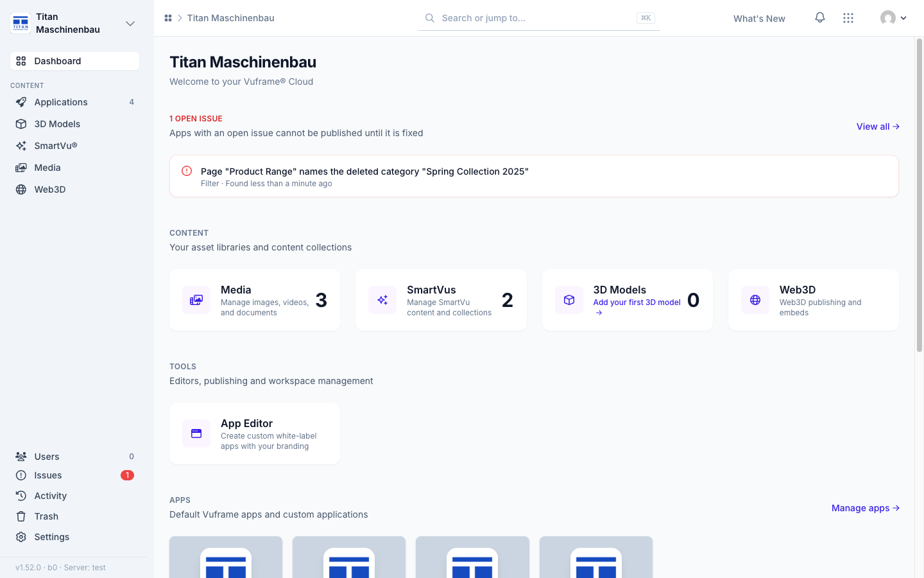Click the Settings gear icon
Viewport: 924px width, 578px height.
(21, 537)
